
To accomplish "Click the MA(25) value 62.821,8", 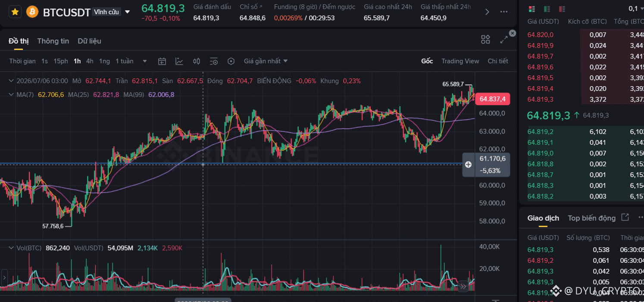I will coord(106,94).
